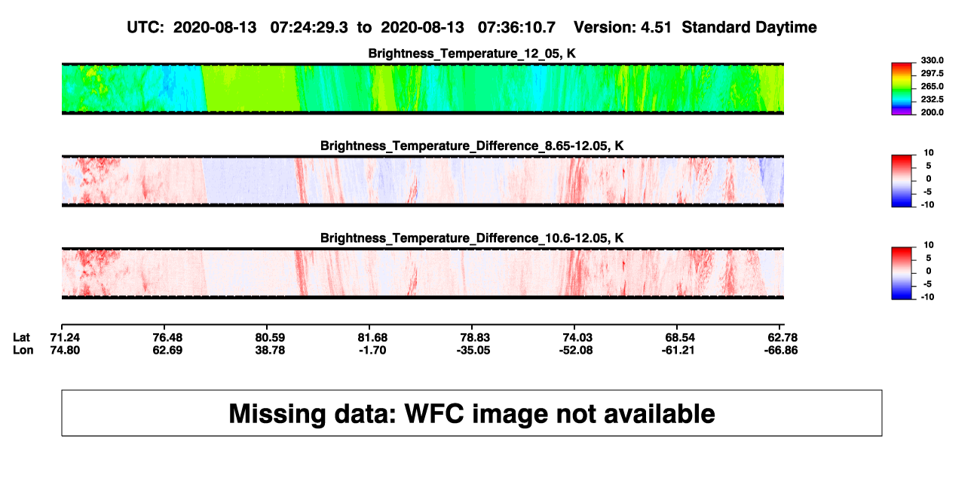
Task: Click the Standard Daytime header text
Action: pos(749,27)
